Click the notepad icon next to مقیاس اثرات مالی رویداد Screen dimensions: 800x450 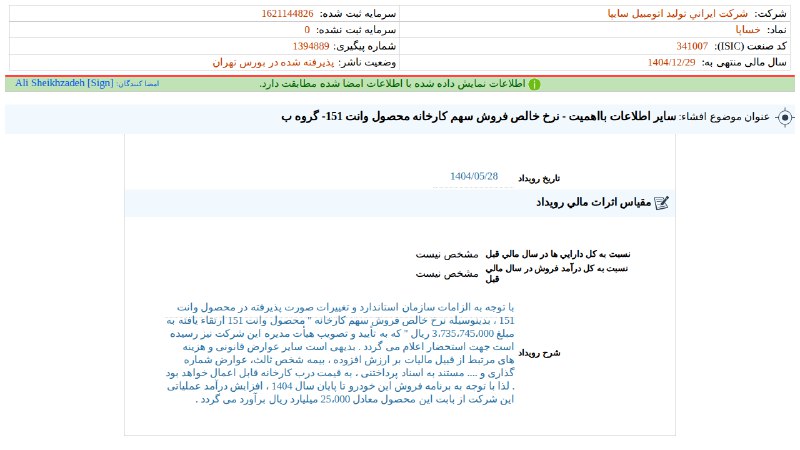662,203
